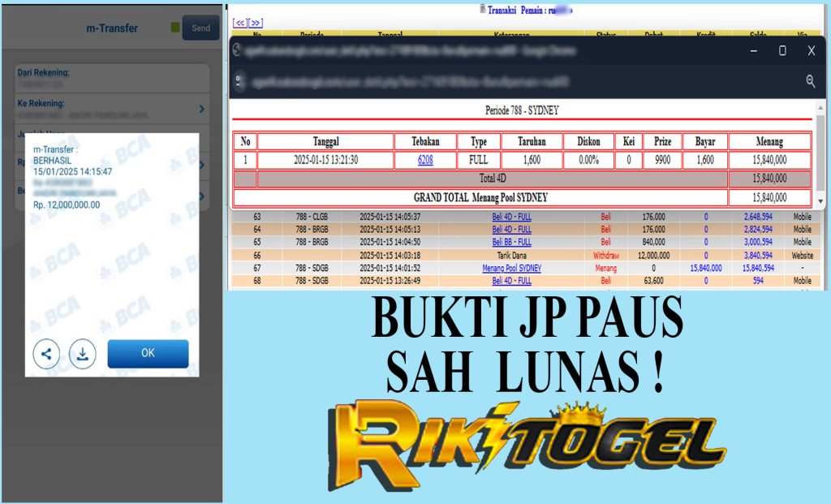Click the site info icon in popup title
831x504 pixels.
237,50
